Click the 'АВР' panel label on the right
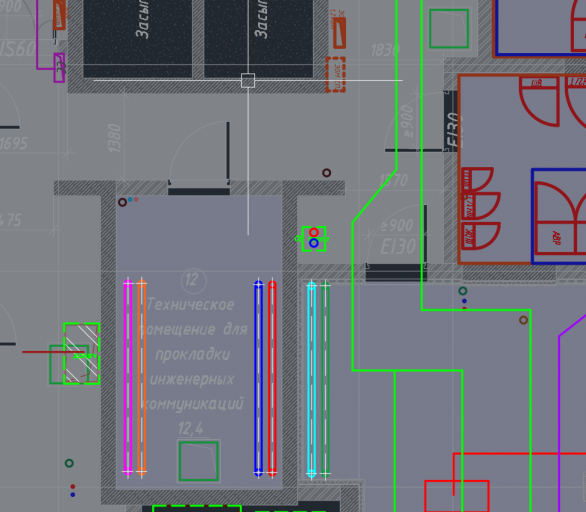This screenshot has width=586, height=512. click(556, 238)
